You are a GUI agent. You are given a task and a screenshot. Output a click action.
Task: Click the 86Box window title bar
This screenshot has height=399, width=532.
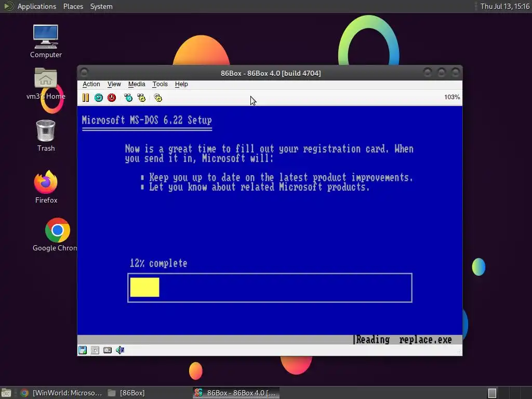point(270,73)
